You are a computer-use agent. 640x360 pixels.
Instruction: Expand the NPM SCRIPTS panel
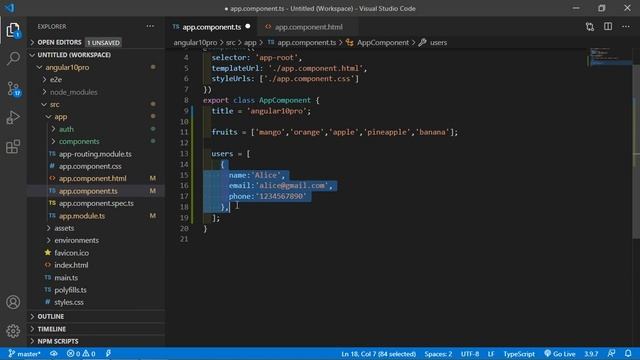96,341
